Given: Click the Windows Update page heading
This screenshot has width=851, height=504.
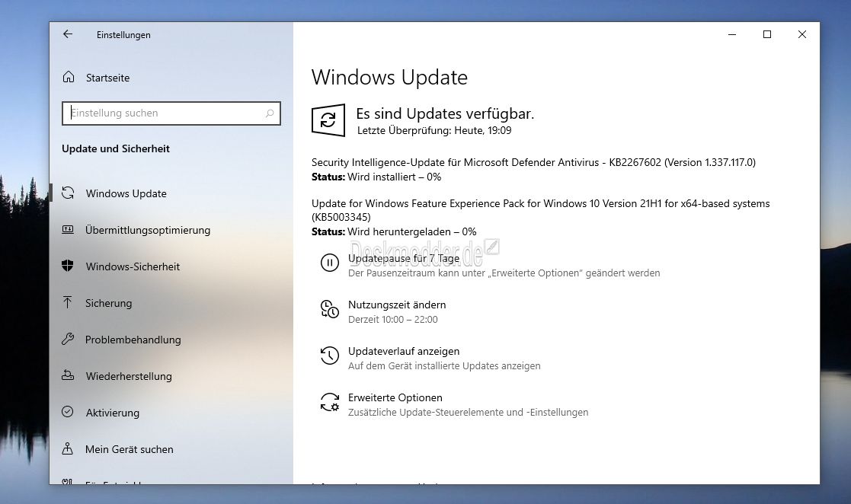Looking at the screenshot, I should (389, 78).
